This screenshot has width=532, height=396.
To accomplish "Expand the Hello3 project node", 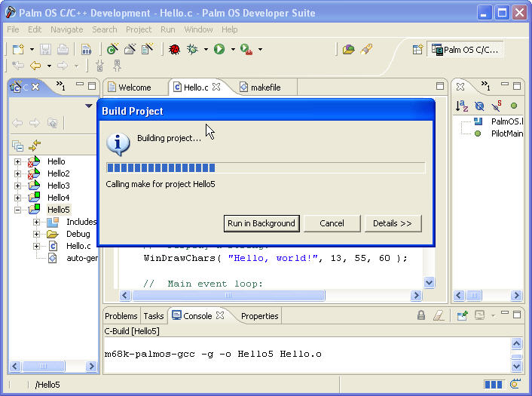I will 17,186.
